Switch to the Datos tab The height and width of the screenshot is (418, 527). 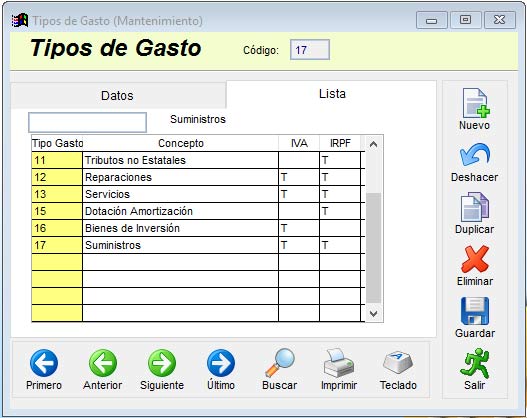click(x=118, y=95)
